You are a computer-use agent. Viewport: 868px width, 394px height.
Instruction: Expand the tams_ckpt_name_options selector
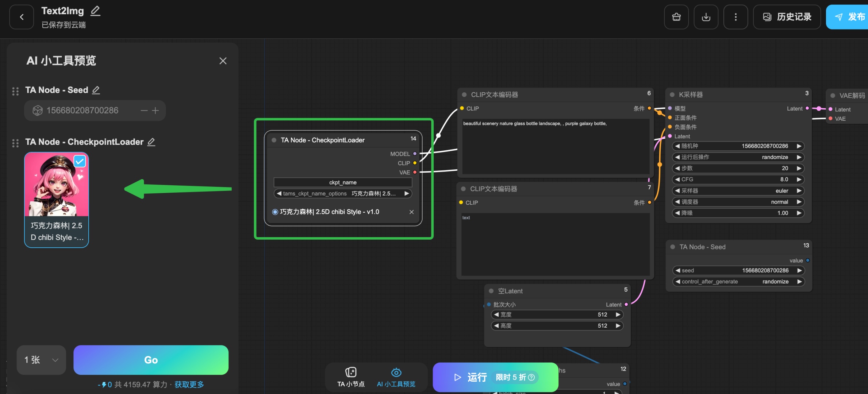coord(342,193)
